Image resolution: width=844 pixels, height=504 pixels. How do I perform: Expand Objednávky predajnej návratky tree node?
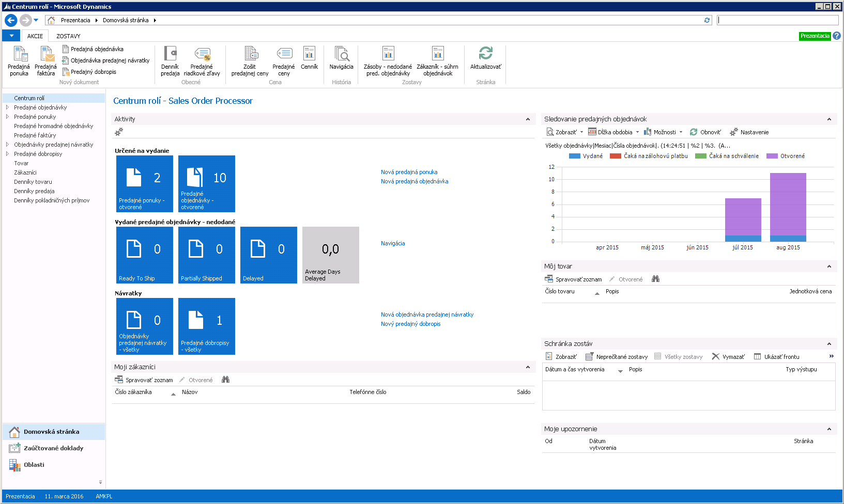(x=7, y=145)
